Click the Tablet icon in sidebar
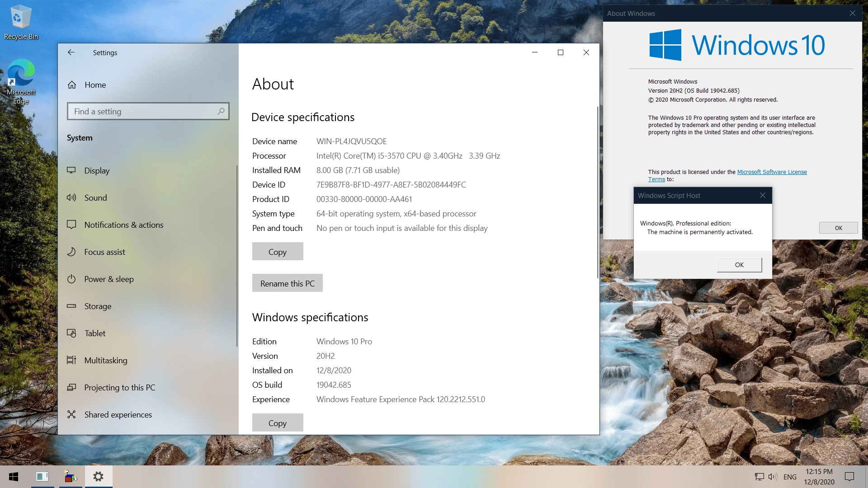868x488 pixels. coord(71,333)
